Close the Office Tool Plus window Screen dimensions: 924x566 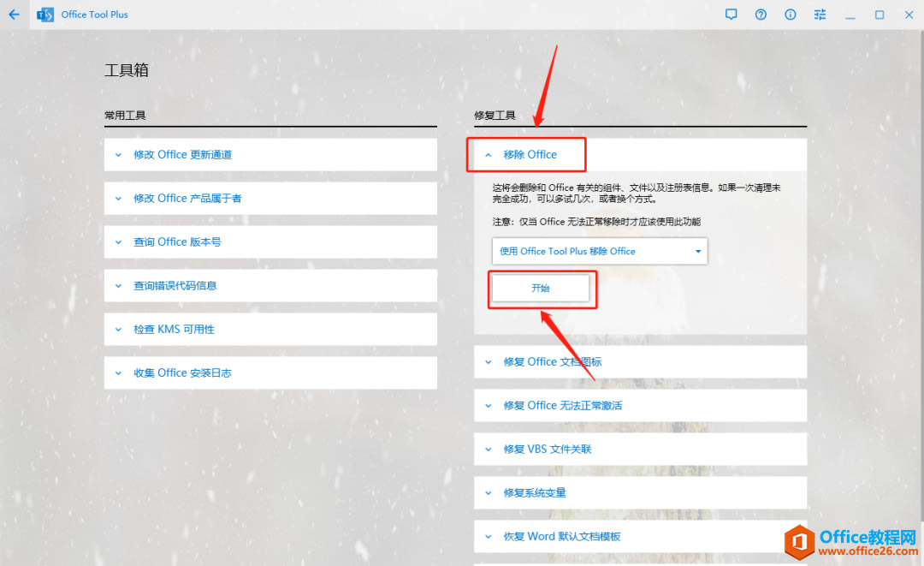click(909, 15)
